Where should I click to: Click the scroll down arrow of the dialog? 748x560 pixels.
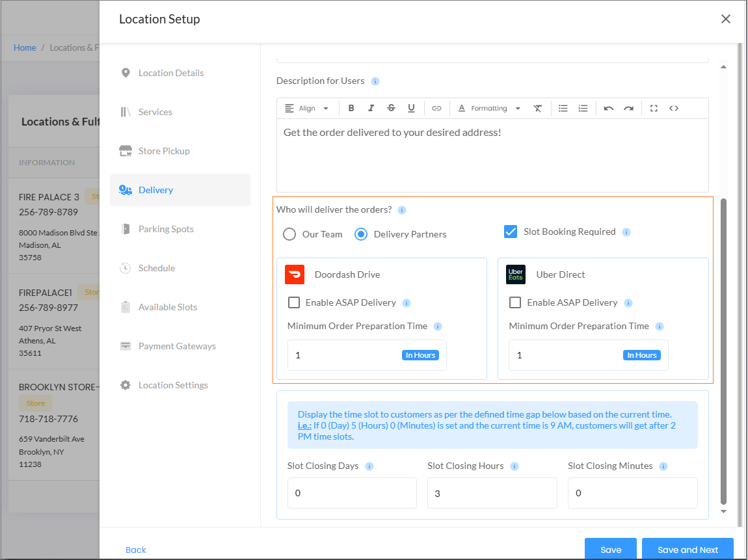coord(724,512)
